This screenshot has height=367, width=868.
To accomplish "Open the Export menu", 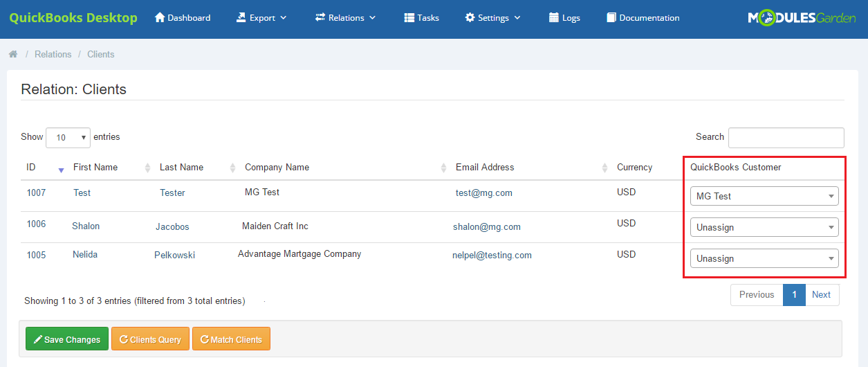I will pos(261,18).
